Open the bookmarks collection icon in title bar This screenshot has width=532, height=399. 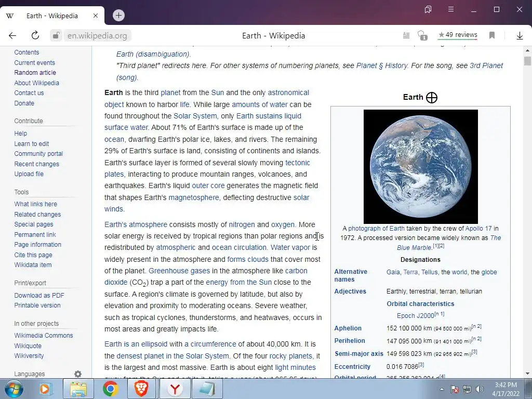[428, 9]
